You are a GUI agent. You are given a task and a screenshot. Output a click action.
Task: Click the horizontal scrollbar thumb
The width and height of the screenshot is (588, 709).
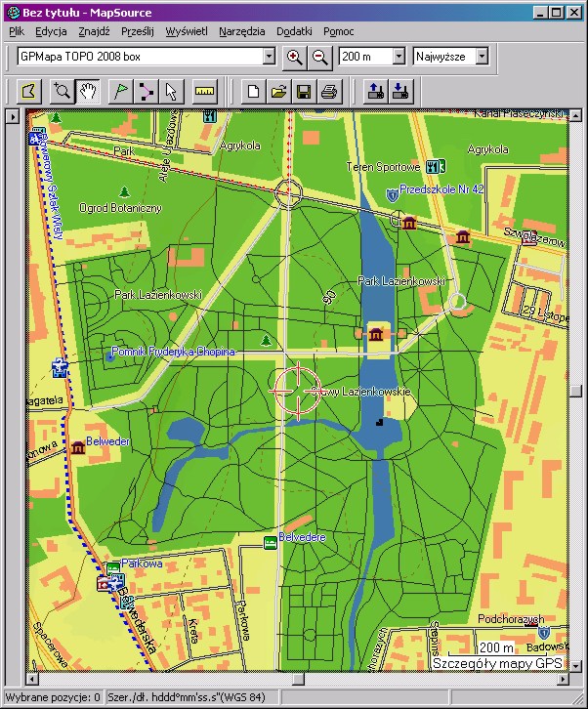[x=299, y=679]
